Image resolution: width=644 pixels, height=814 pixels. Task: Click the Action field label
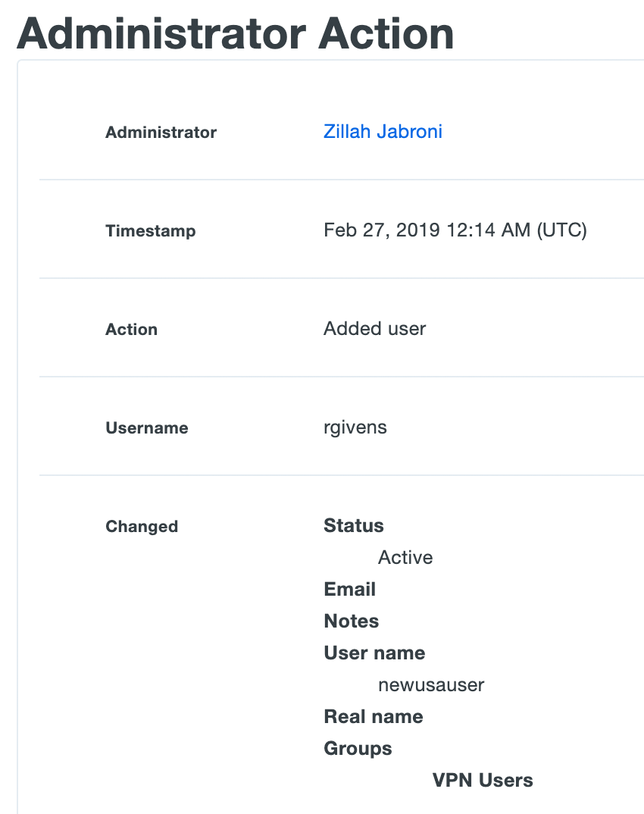[x=131, y=330]
